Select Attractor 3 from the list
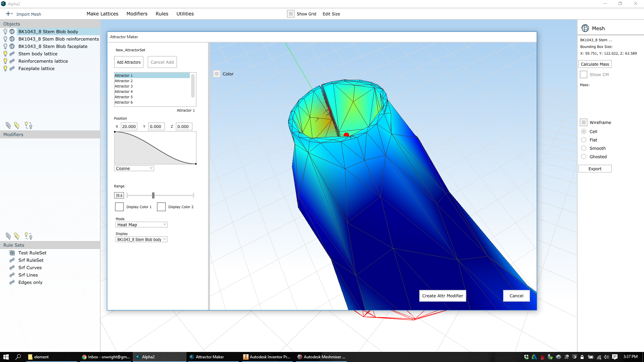 [x=124, y=86]
